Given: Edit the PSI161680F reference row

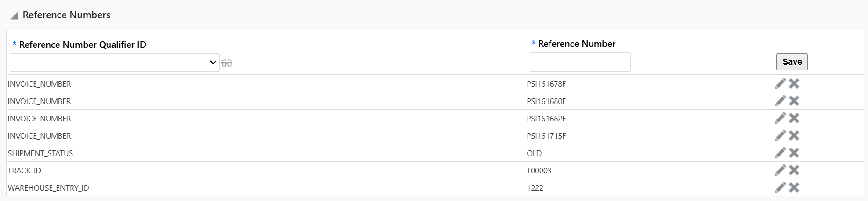Looking at the screenshot, I should tap(780, 101).
